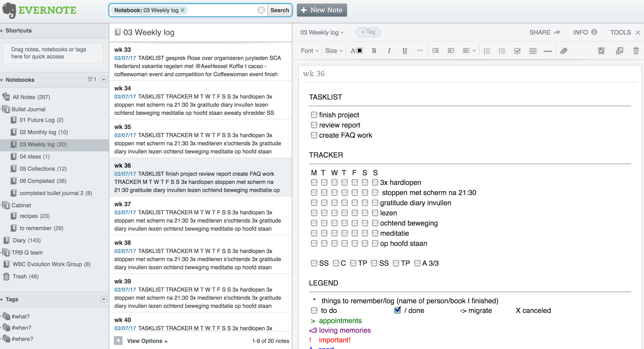The height and width of the screenshot is (349, 644).
Task: Select the #what? tag
Action: point(21,316)
